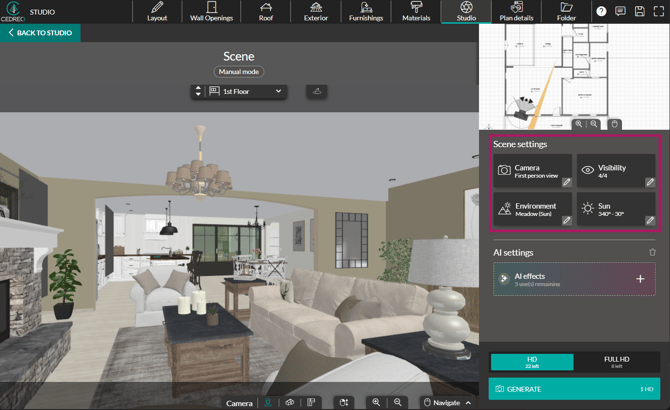Select the Studio tab

point(466,12)
